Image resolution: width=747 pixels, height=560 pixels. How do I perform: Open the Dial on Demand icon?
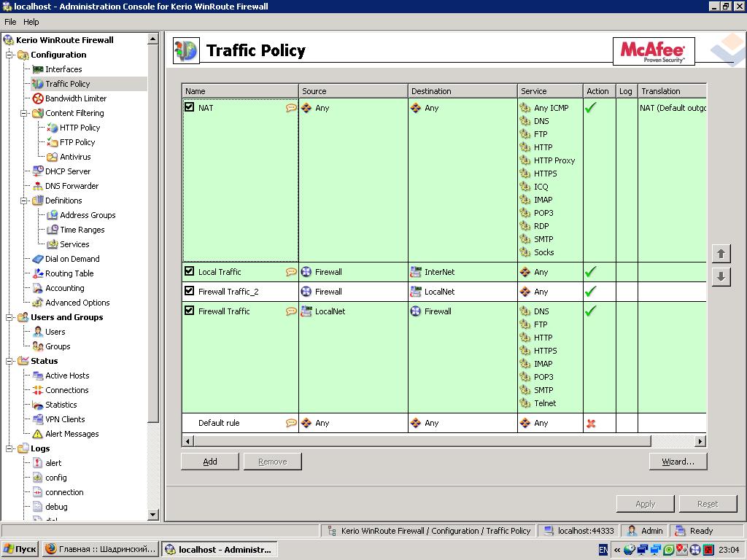[38, 259]
